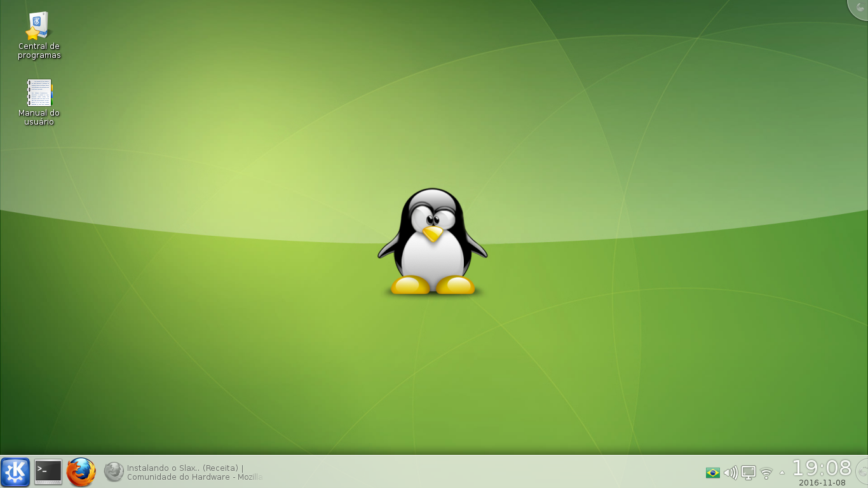The image size is (868, 488).
Task: Select the Manual do usuário desktop icon
Action: click(x=39, y=102)
